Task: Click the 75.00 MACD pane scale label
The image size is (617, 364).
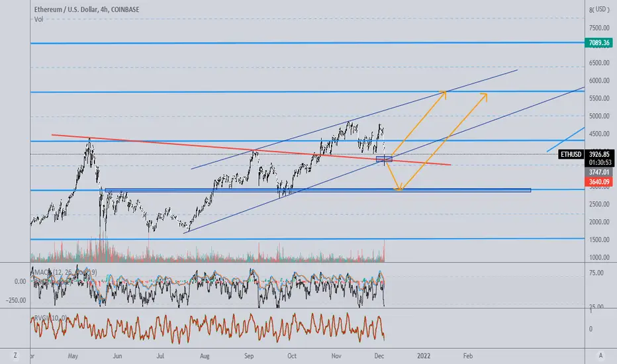Action: 596,273
